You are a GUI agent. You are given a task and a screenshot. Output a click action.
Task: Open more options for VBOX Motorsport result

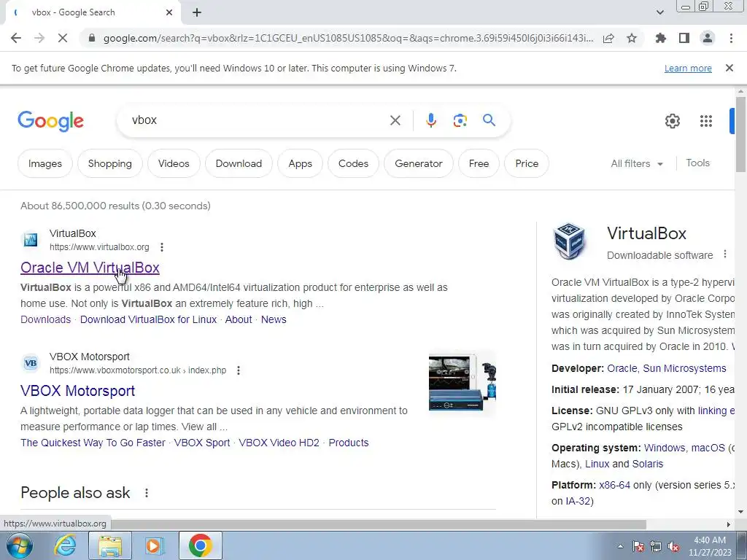pos(239,370)
